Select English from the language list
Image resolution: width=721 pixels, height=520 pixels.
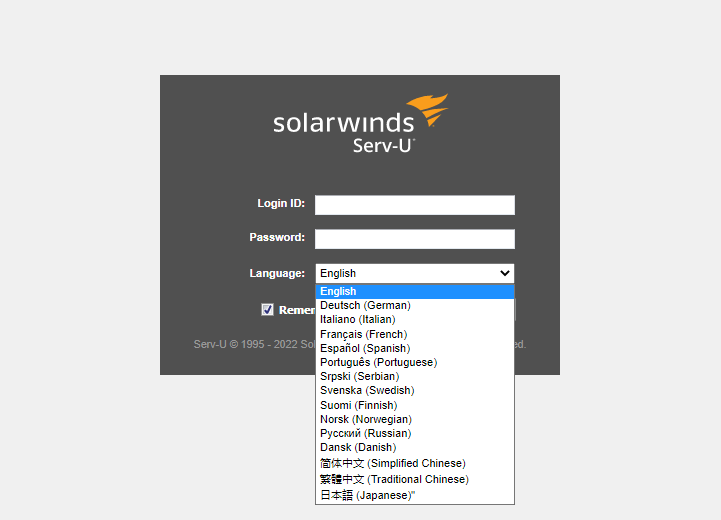(415, 291)
